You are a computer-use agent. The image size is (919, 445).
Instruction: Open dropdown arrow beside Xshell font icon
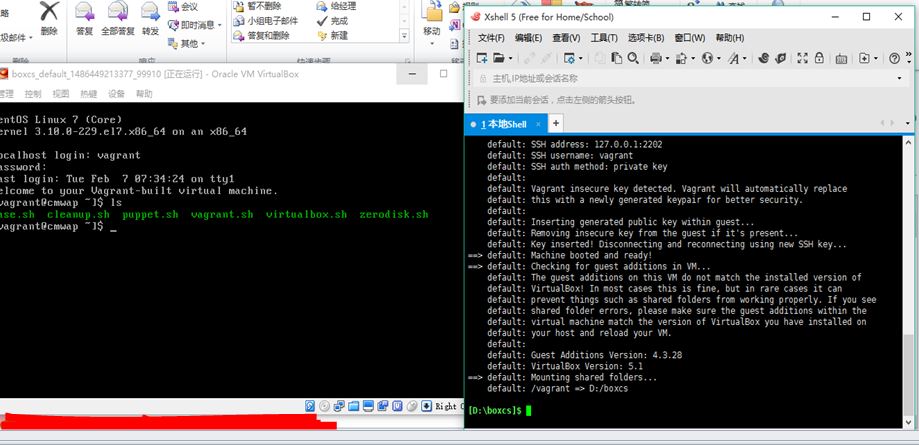click(745, 59)
